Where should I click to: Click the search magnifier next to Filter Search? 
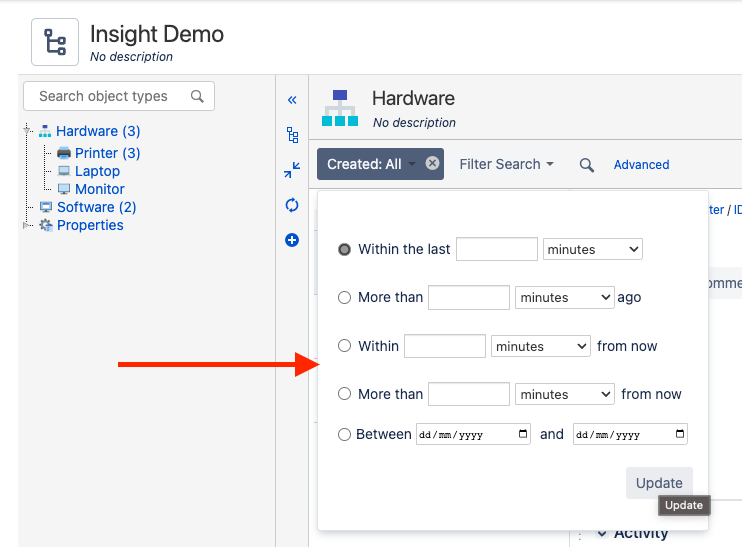click(x=586, y=165)
